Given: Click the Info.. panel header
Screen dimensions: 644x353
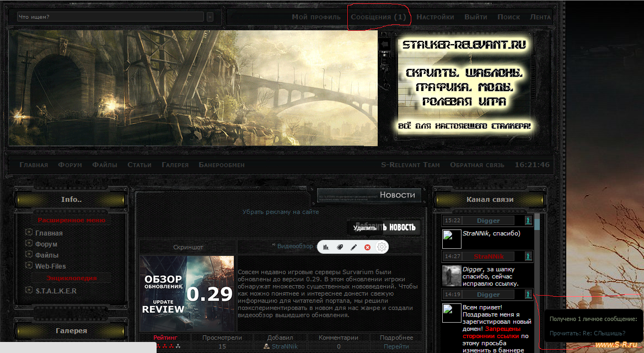Looking at the screenshot, I should pos(72,199).
